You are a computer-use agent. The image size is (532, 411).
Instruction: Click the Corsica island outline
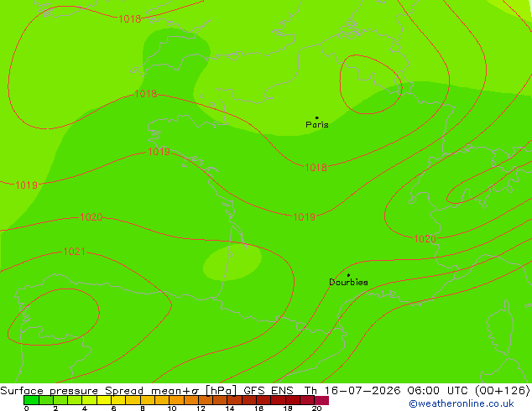[x=500, y=328]
